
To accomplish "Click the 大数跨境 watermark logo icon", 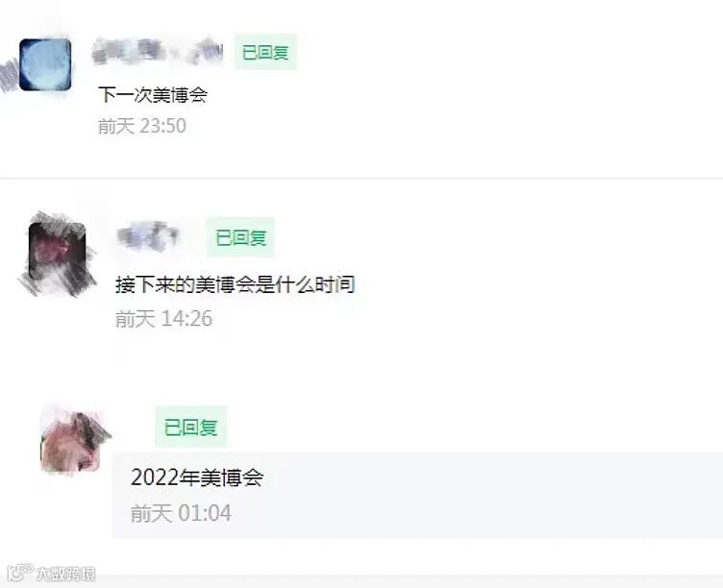I will (20, 573).
